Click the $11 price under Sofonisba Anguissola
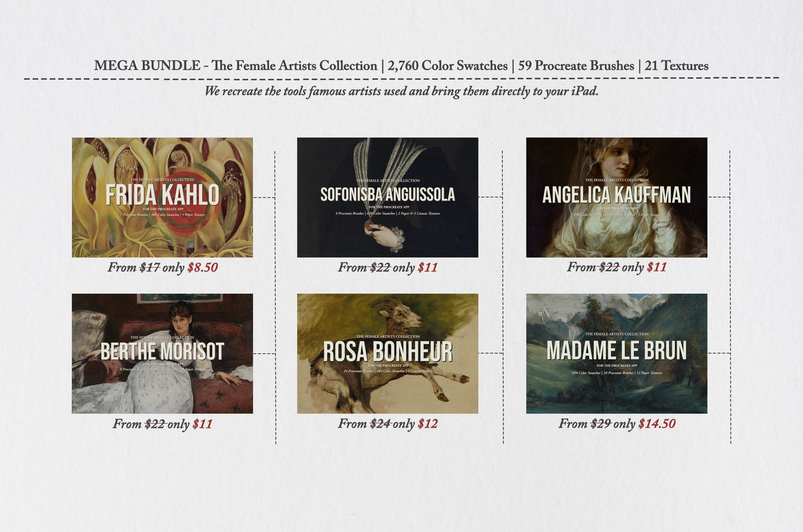The image size is (803, 532). [x=428, y=268]
